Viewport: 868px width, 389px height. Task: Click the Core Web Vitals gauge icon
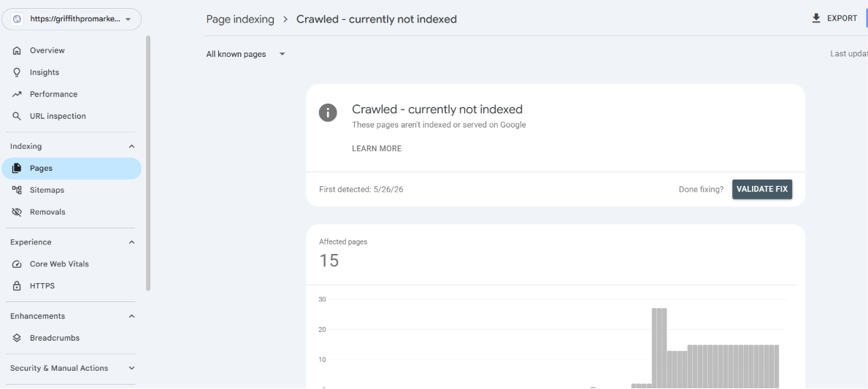tap(17, 264)
